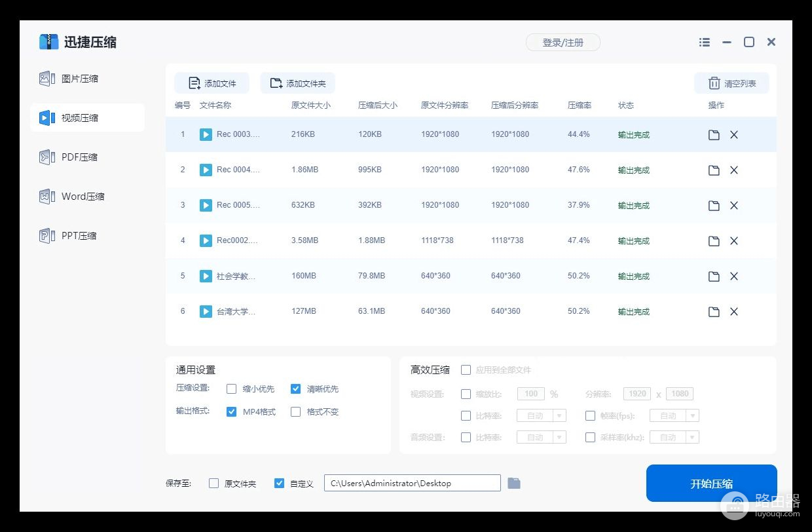The width and height of the screenshot is (812, 532).
Task: Click the save path input field
Action: pyautogui.click(x=412, y=484)
